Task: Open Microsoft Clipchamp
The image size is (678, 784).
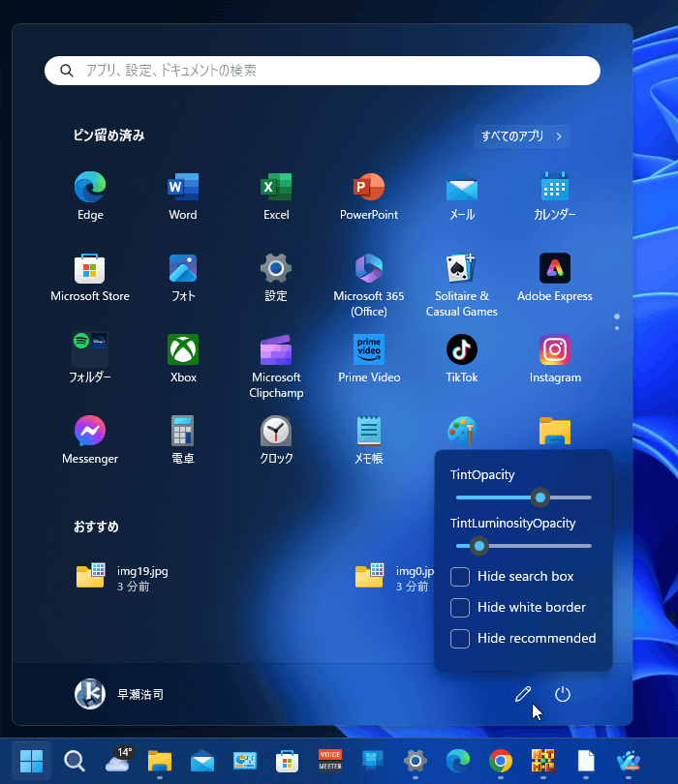Action: click(276, 366)
